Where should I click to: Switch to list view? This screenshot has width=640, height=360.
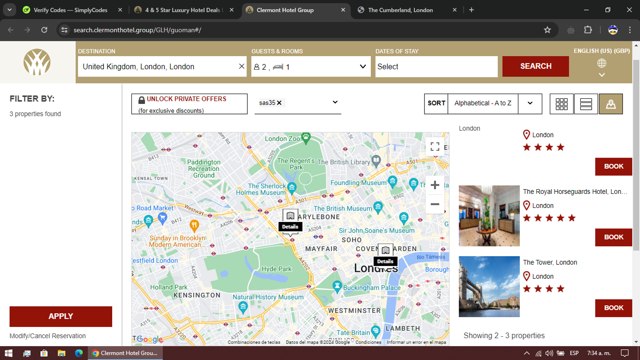(586, 104)
